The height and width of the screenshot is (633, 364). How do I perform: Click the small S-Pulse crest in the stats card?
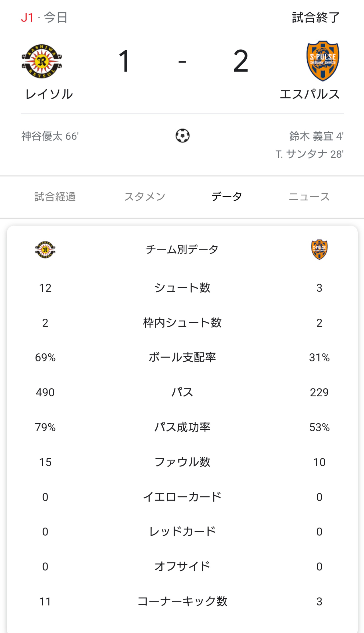(319, 249)
